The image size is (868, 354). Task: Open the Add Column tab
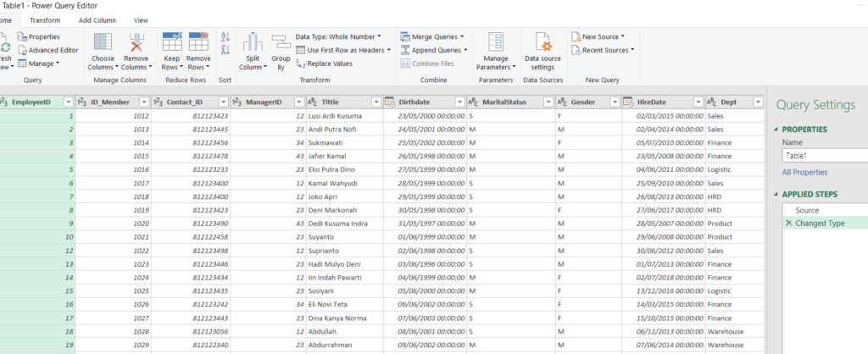pos(97,19)
